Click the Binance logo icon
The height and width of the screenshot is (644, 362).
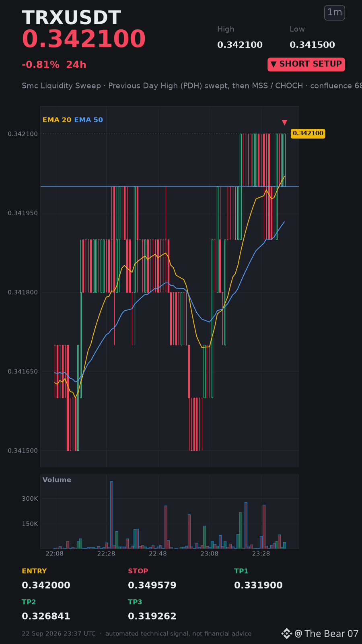pyautogui.click(x=286, y=634)
